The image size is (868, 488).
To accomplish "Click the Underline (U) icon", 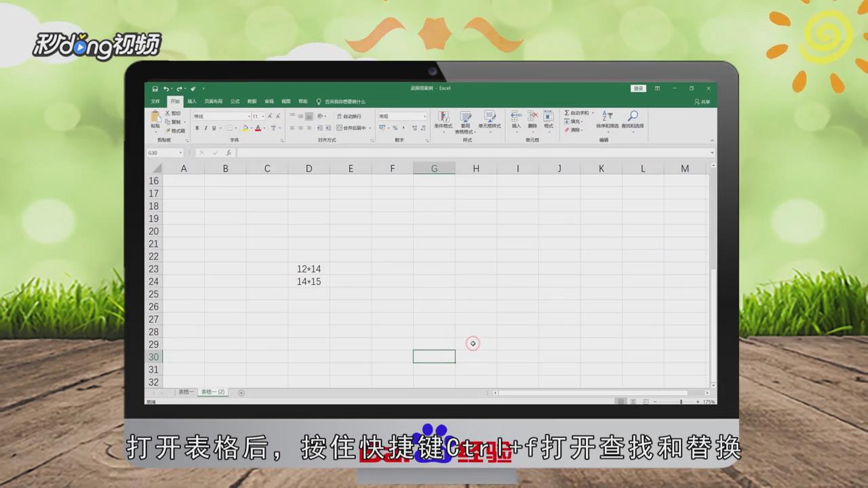I will 214,127.
